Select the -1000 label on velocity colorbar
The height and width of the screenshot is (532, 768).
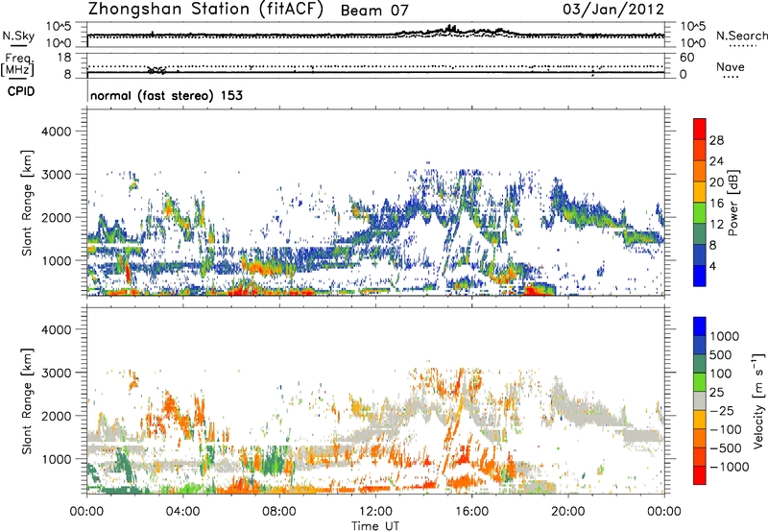[x=729, y=467]
